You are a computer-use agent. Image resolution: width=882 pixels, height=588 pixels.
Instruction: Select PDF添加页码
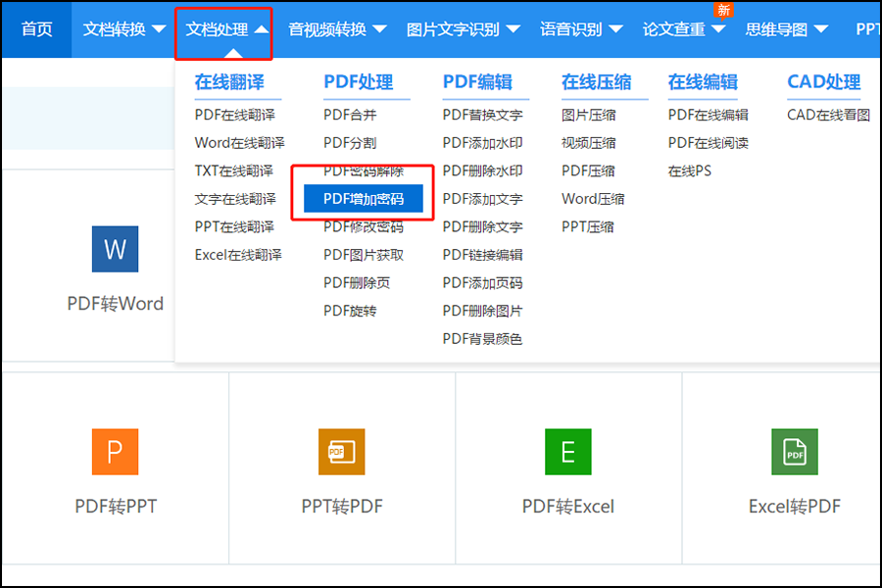coord(482,283)
